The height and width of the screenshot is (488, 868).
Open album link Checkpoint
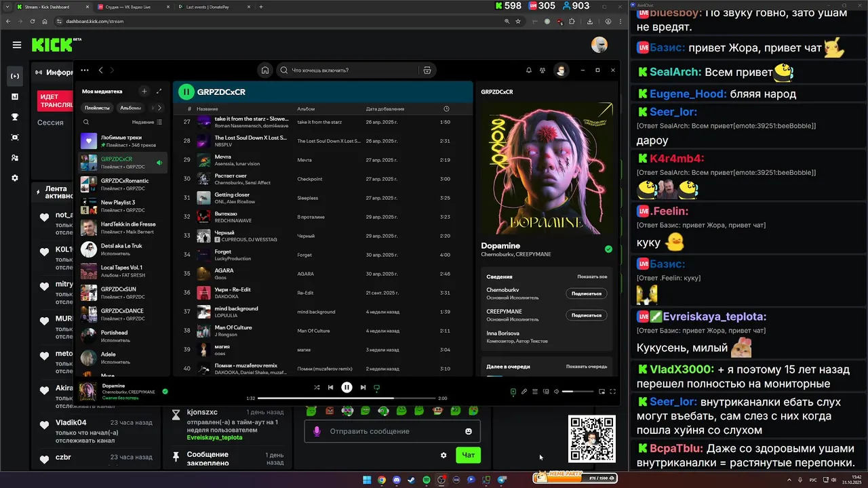pos(310,179)
